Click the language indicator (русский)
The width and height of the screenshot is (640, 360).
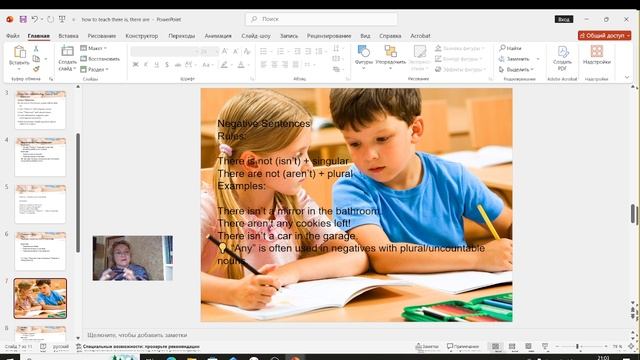coord(61,347)
